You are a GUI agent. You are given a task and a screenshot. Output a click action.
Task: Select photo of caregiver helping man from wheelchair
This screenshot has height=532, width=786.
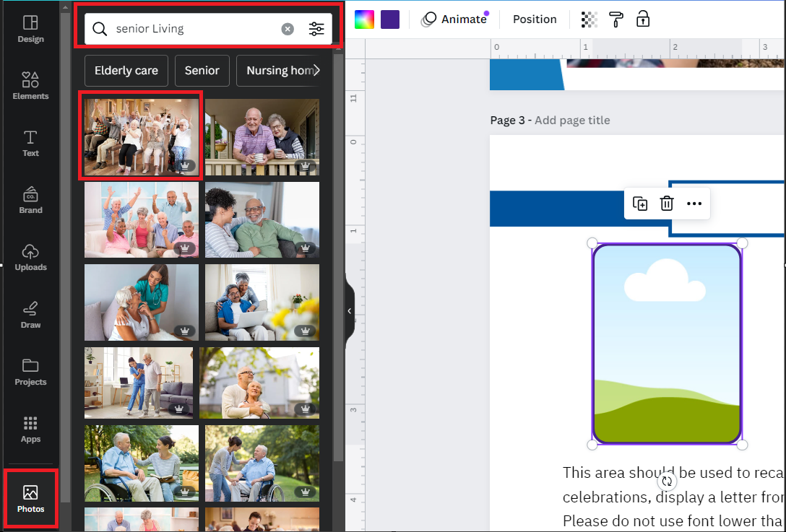(262, 463)
